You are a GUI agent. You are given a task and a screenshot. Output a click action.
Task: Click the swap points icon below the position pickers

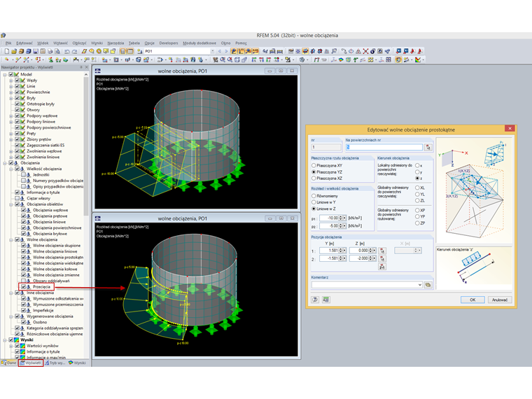(381, 267)
